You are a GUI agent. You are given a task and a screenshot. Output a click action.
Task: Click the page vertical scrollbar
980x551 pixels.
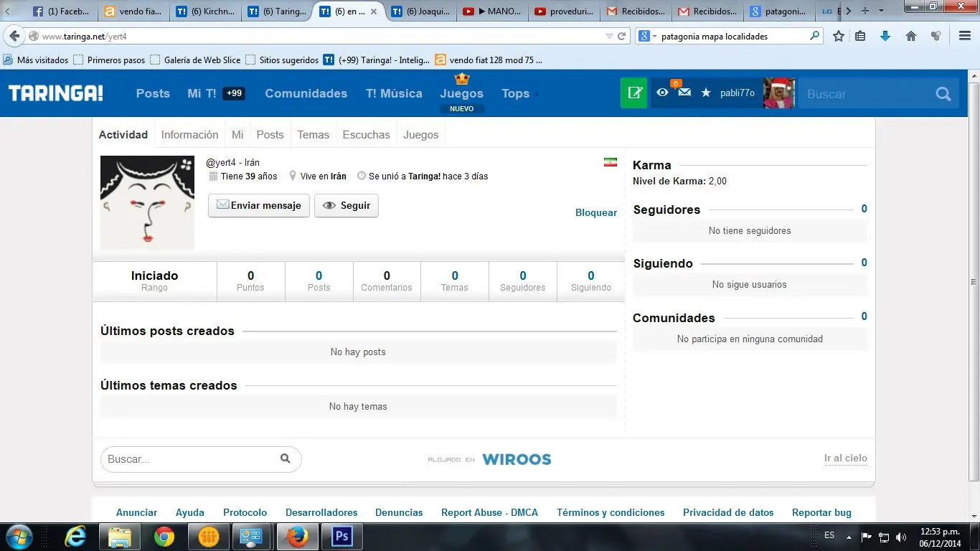point(974,282)
